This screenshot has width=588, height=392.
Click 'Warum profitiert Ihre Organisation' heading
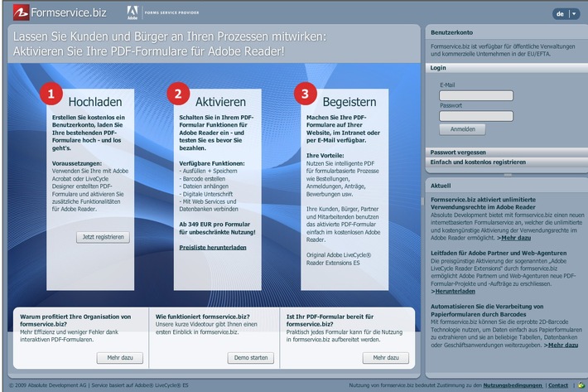[x=75, y=320]
